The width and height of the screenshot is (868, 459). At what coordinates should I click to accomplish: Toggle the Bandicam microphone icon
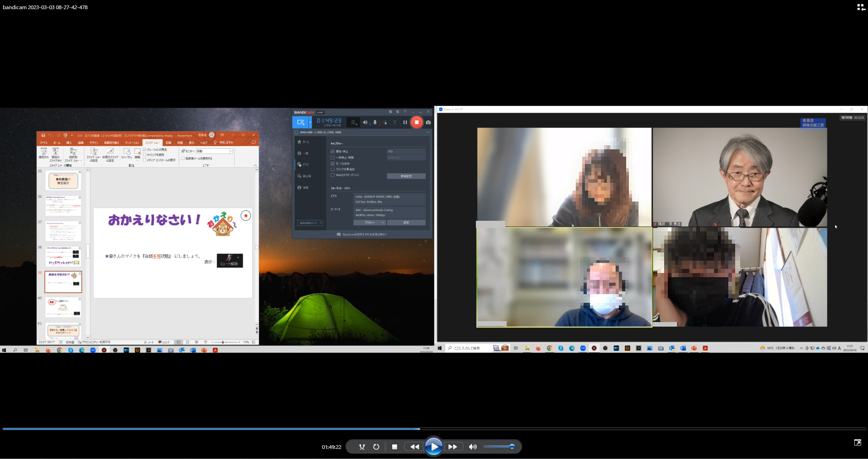coord(375,122)
